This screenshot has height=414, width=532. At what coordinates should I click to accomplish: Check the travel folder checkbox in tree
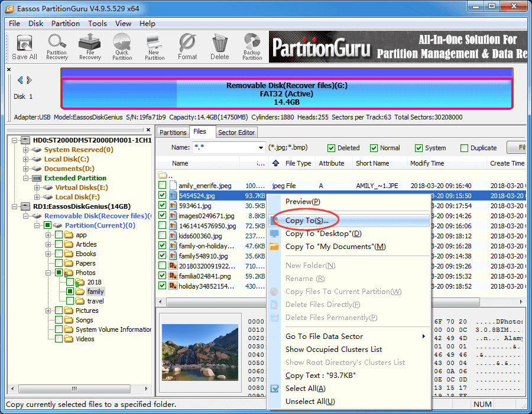70,301
